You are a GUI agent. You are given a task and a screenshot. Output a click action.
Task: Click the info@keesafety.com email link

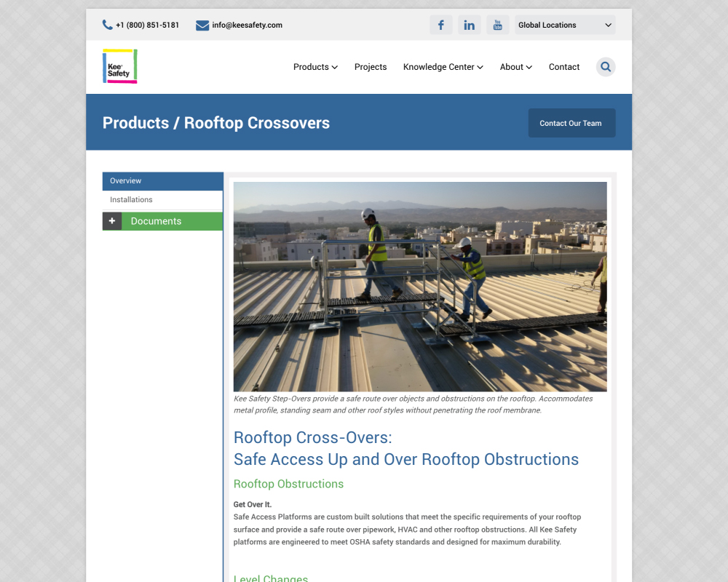coord(247,25)
